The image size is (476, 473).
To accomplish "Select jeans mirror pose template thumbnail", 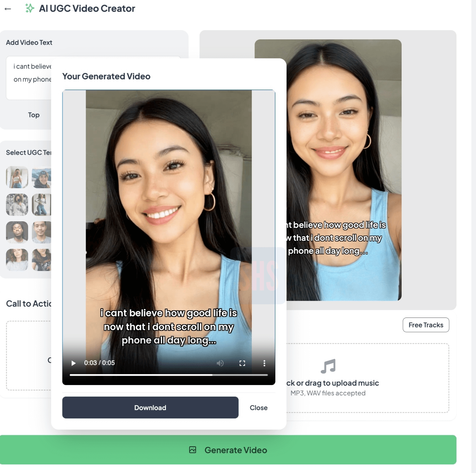I will [x=42, y=205].
